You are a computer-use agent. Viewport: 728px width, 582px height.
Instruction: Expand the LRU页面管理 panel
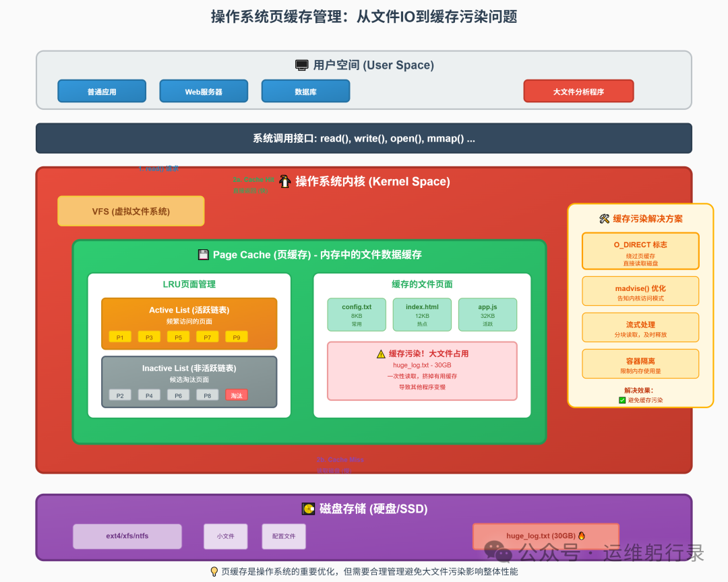click(189, 284)
